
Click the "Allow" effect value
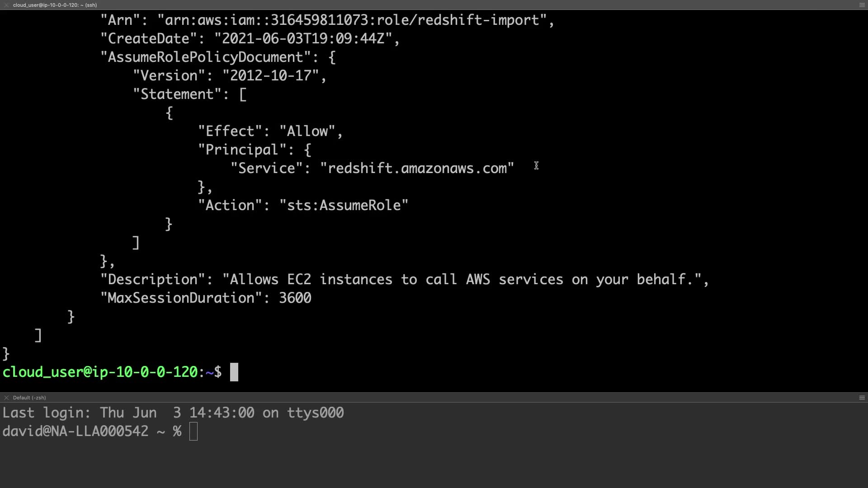(307, 131)
